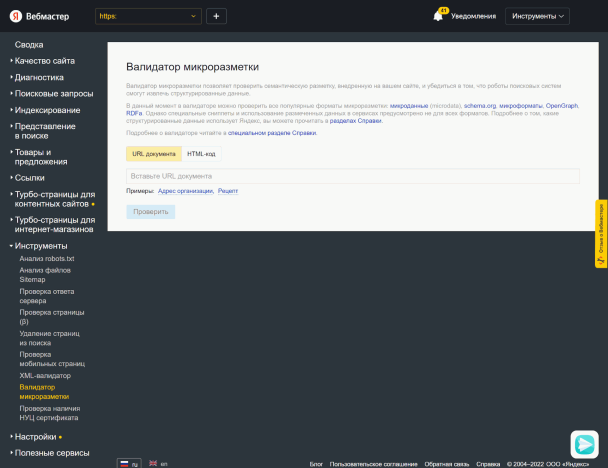Switch to the HTML-код tab
Viewport: 608px width, 468px height.
201,154
